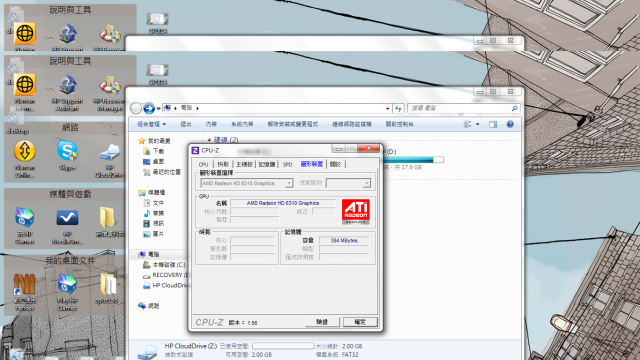Switch to the 快取 tab in CPU-Z
The image size is (640, 360).
[223, 164]
